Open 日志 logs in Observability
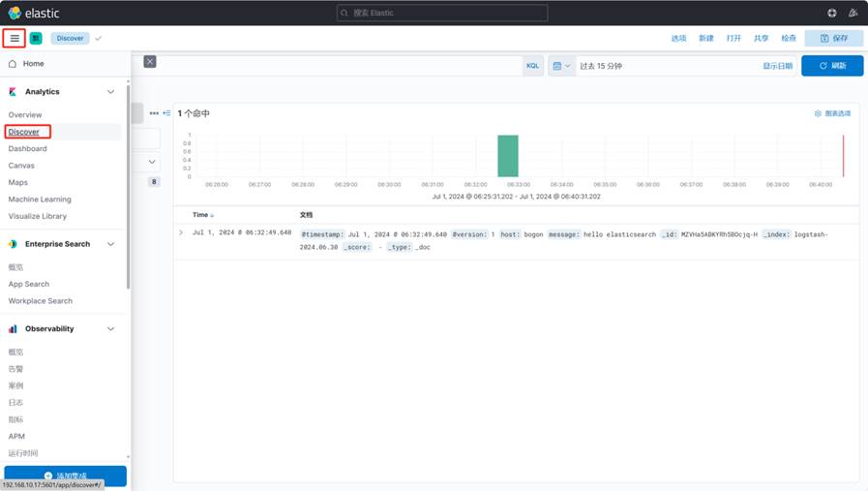Screen dimensions: 868x491 point(15,403)
